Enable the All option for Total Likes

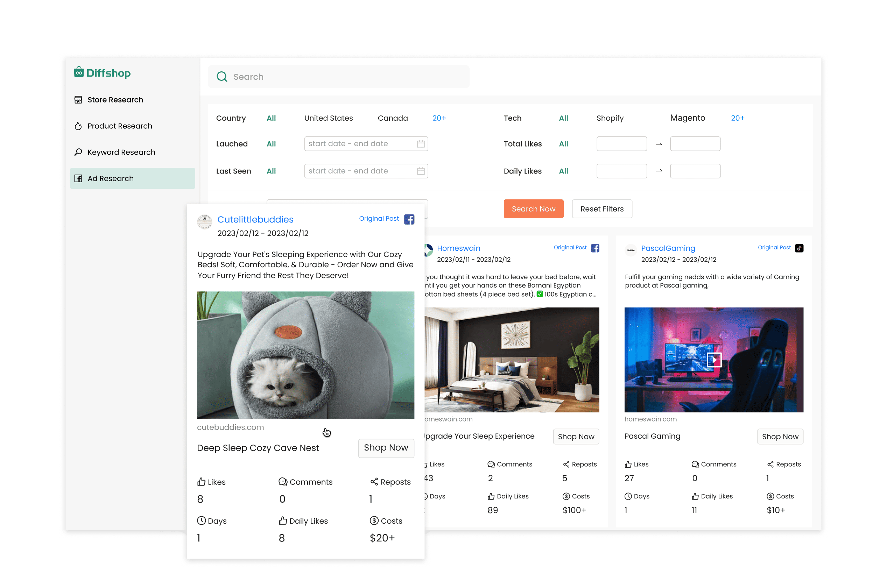(563, 144)
